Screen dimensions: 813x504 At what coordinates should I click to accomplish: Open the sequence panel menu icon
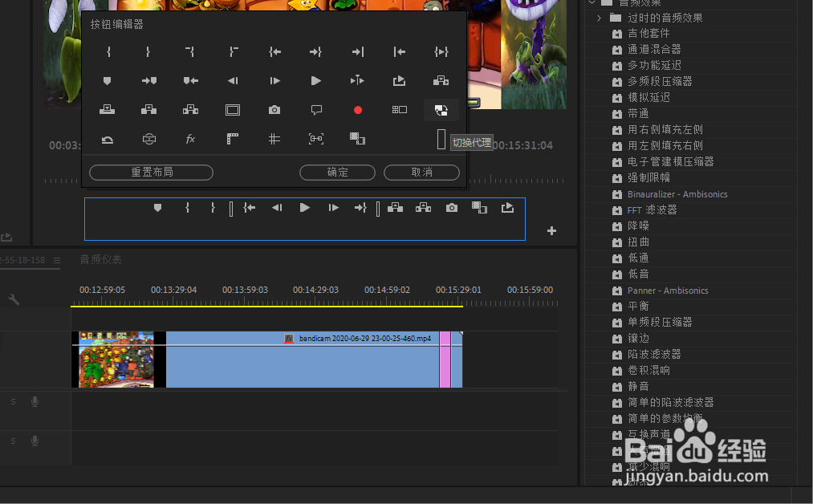click(x=56, y=260)
